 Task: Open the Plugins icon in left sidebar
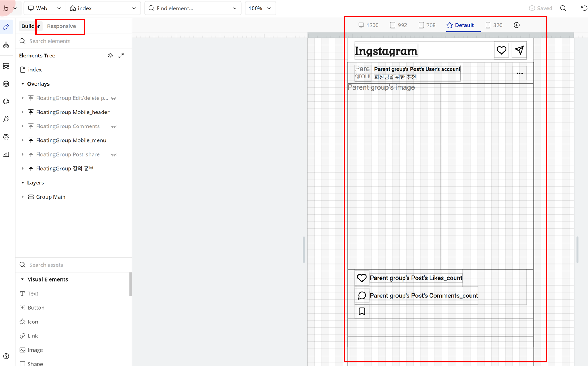tap(6, 119)
